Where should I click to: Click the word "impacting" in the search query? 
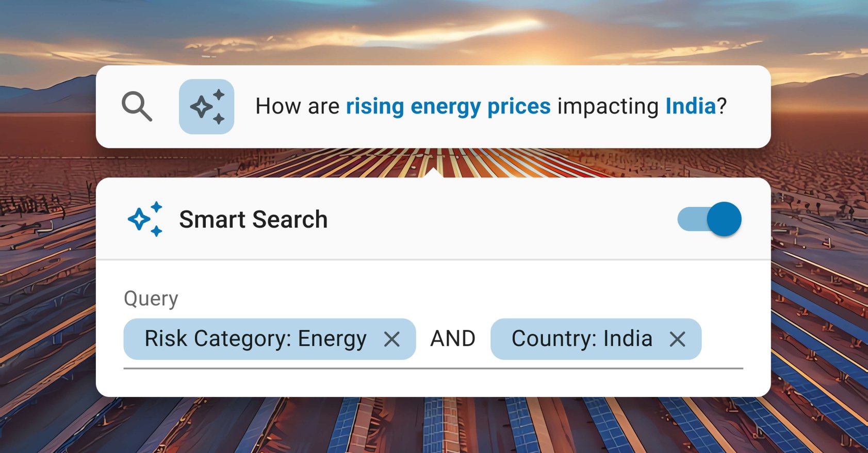point(608,107)
